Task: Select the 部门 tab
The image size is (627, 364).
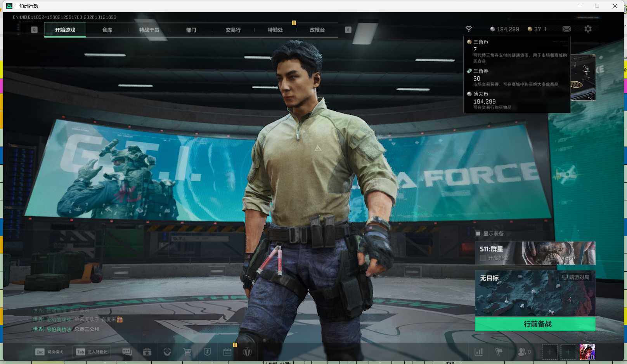Action: coord(191,30)
